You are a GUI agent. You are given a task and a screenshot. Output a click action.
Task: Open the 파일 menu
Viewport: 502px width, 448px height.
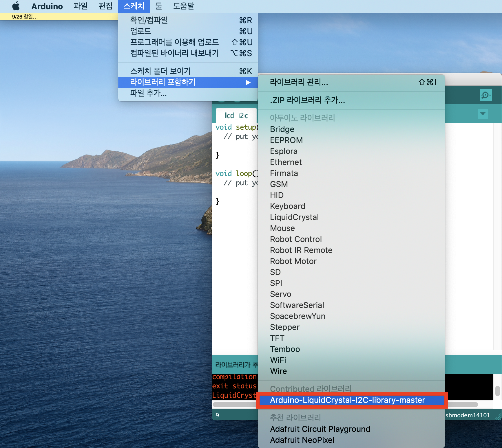(x=81, y=6)
